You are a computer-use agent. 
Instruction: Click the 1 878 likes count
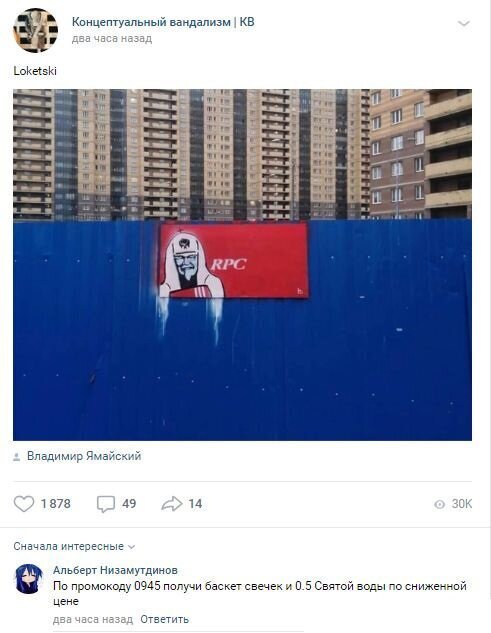point(56,504)
